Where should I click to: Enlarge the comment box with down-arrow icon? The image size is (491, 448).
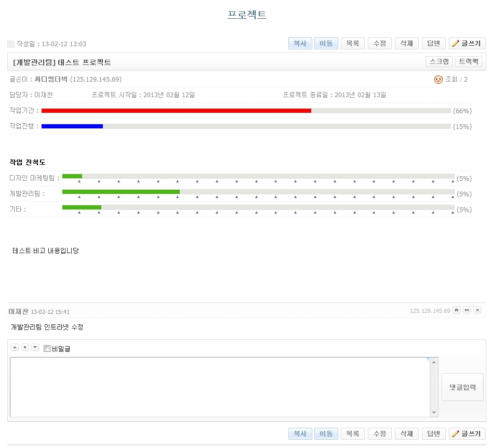(35, 347)
